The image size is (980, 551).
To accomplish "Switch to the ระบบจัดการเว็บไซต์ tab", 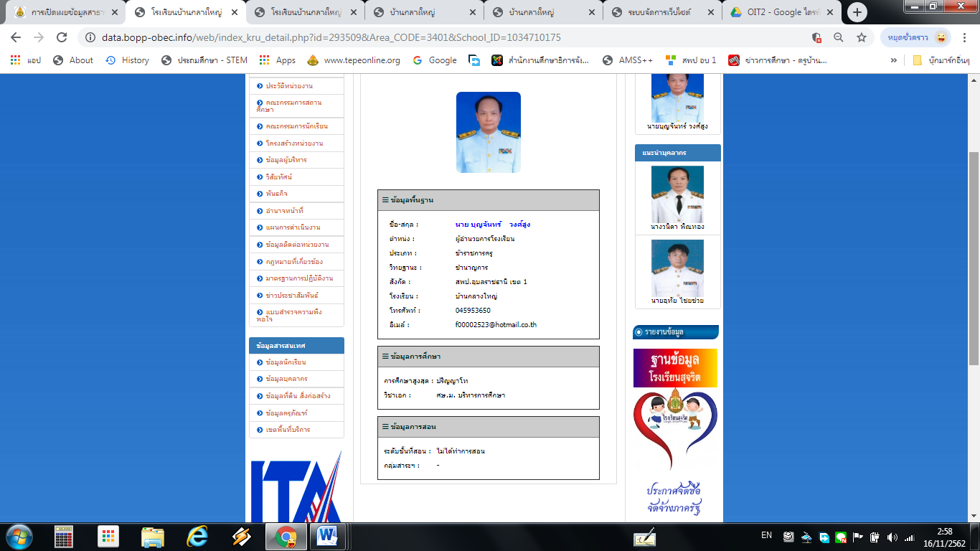I will pyautogui.click(x=660, y=12).
